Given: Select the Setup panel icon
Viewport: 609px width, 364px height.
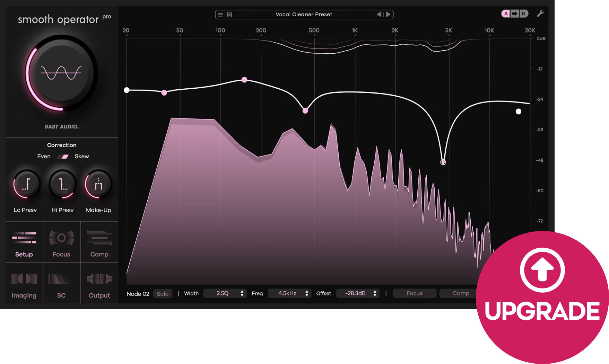Looking at the screenshot, I should [x=24, y=239].
